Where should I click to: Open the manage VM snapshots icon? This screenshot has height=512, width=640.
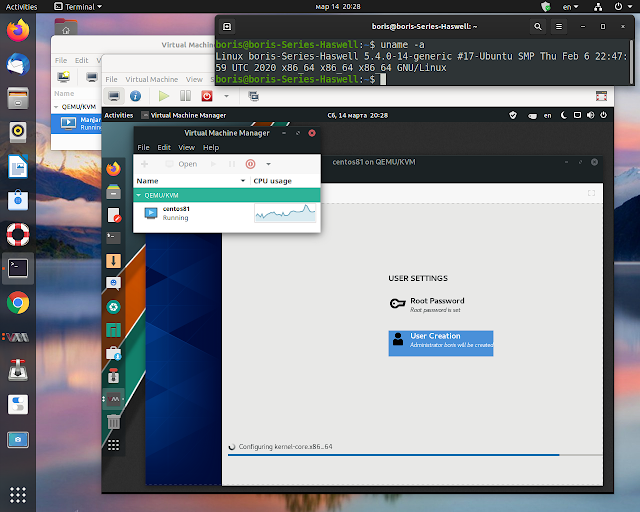pyautogui.click(x=253, y=96)
